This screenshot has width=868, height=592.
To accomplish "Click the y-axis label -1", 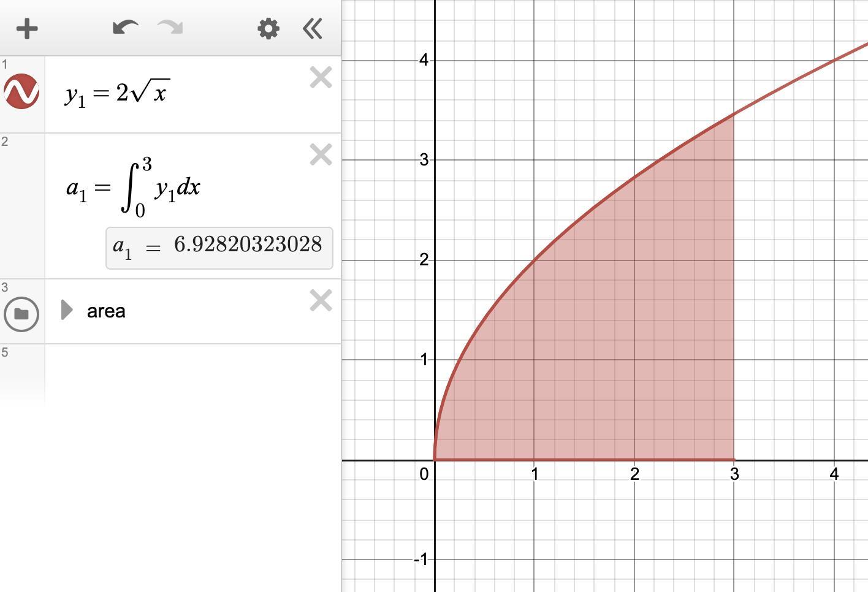I will 421,560.
